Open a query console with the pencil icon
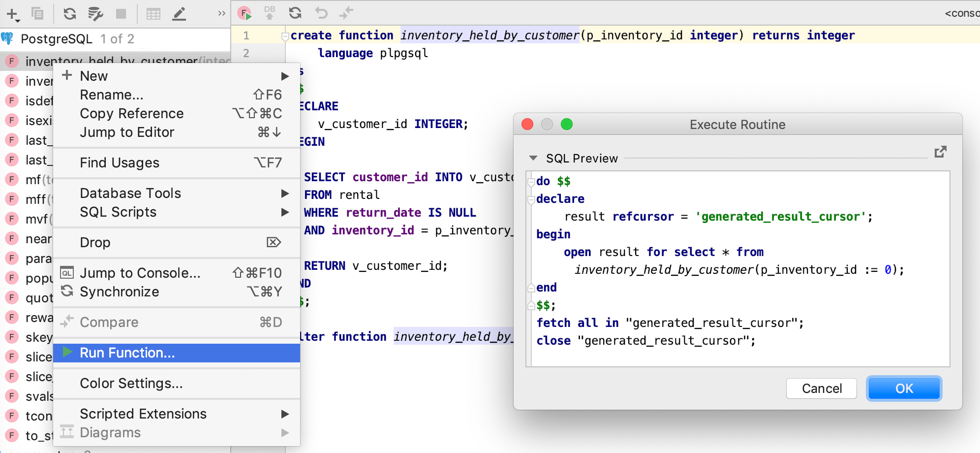980x453 pixels. click(x=179, y=13)
